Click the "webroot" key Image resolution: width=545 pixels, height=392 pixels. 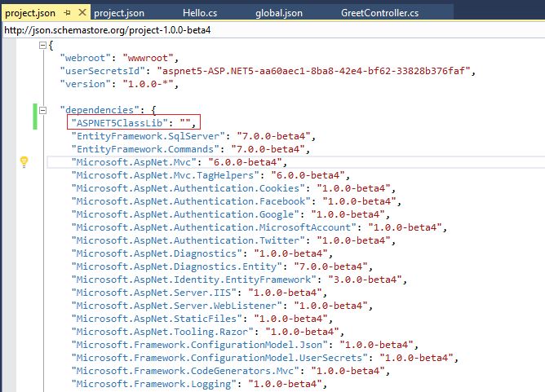pos(85,58)
